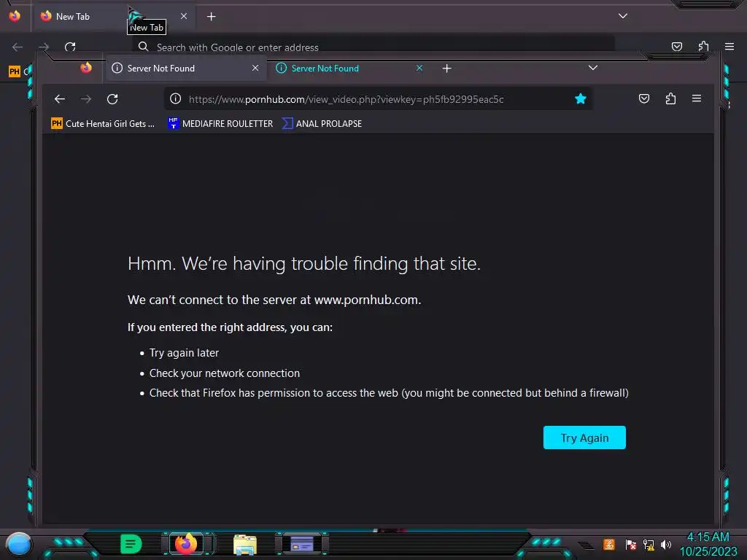Open new tab in back Firefox window
Screen dimensions: 747x560
pos(212,17)
